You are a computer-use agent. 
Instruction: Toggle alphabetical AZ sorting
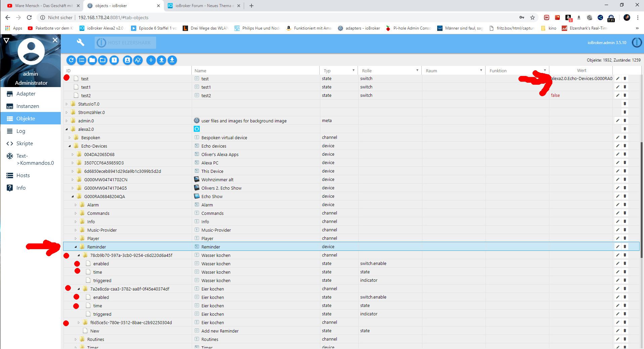[x=138, y=60]
